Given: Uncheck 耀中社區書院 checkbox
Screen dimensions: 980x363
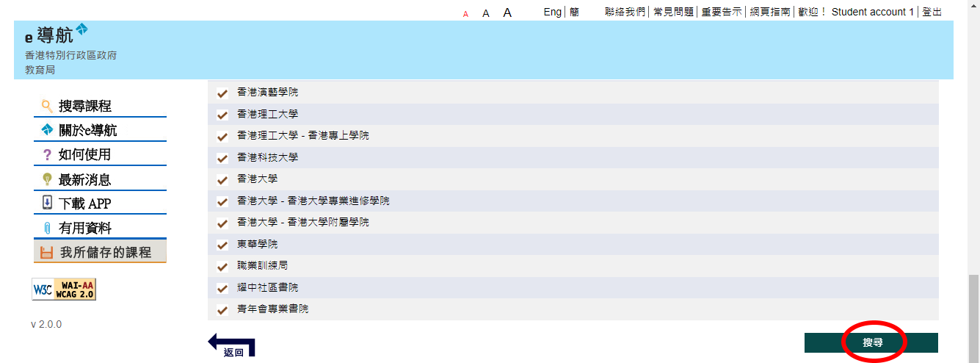Looking at the screenshot, I should click(x=222, y=288).
